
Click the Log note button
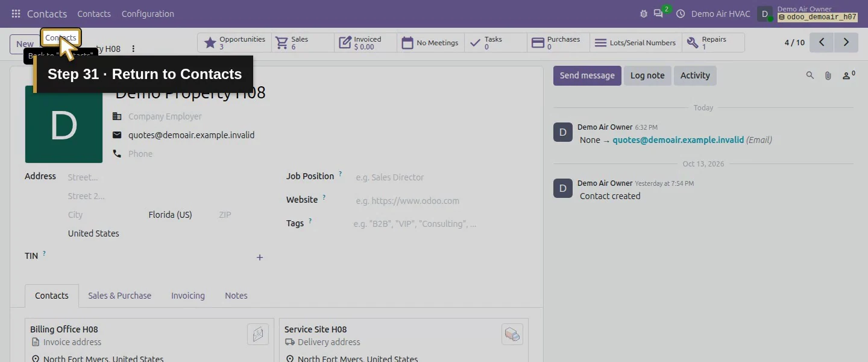tap(647, 75)
